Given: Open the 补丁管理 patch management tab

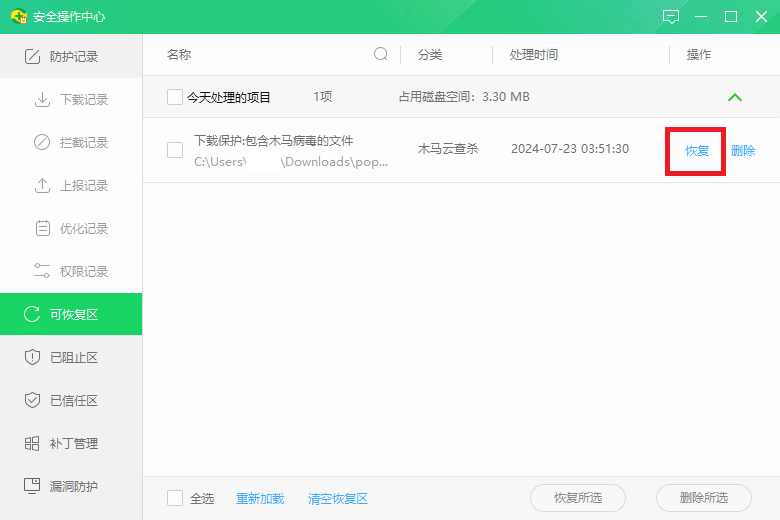Looking at the screenshot, I should [x=74, y=444].
